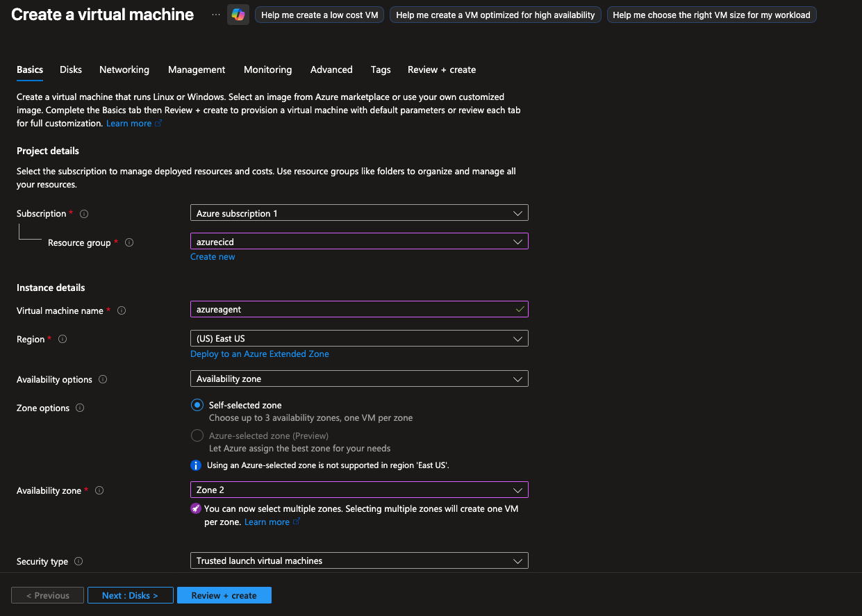
Task: Click the Security type info icon
Action: 78,562
